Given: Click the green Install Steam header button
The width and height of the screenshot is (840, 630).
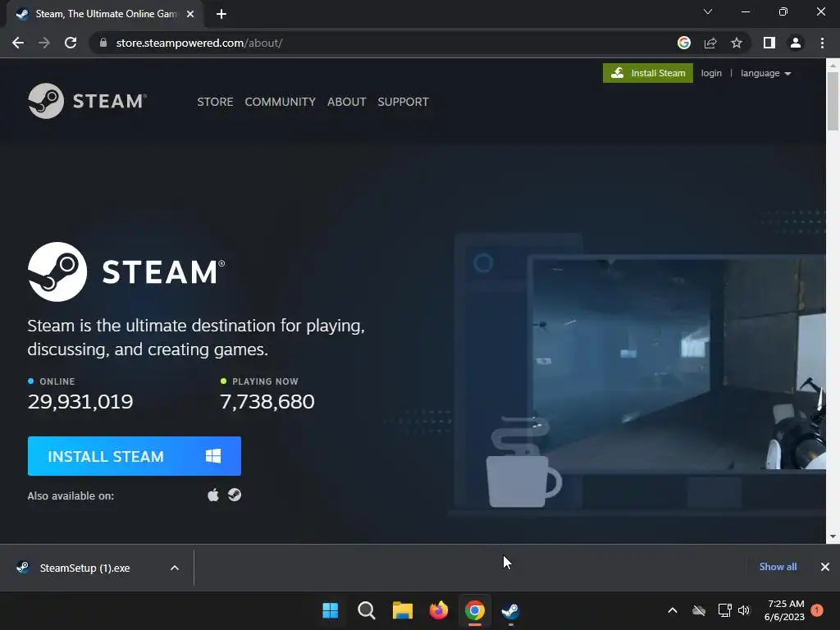Looking at the screenshot, I should 648,73.
